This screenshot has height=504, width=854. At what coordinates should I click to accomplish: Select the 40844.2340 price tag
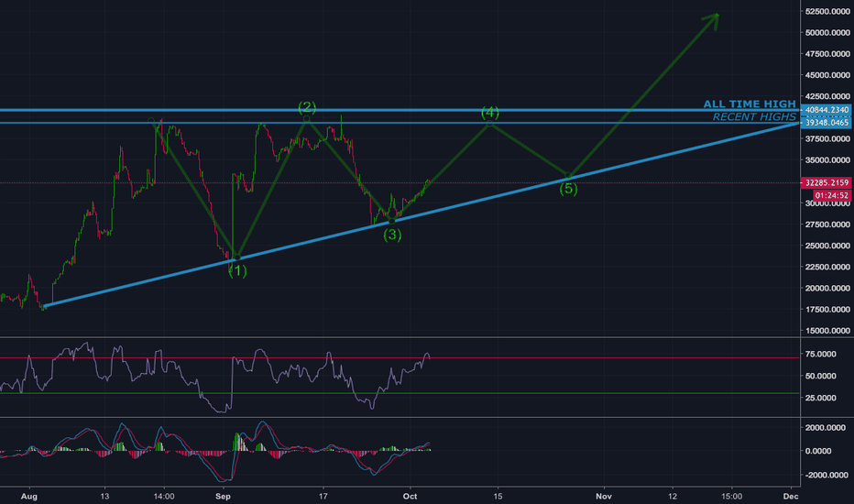tap(827, 110)
